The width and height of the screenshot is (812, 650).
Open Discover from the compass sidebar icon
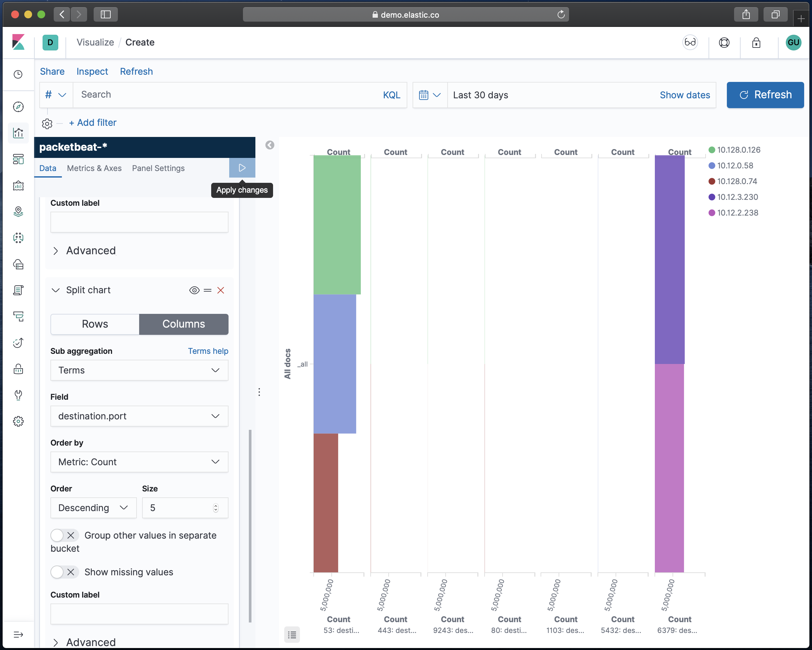click(x=18, y=107)
